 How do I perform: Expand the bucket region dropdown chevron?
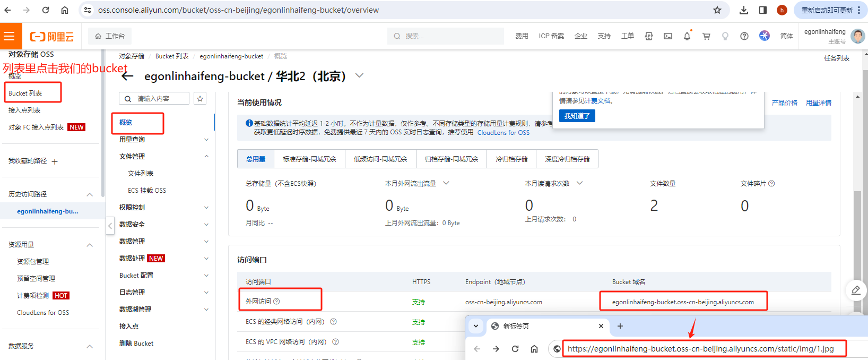(x=359, y=76)
